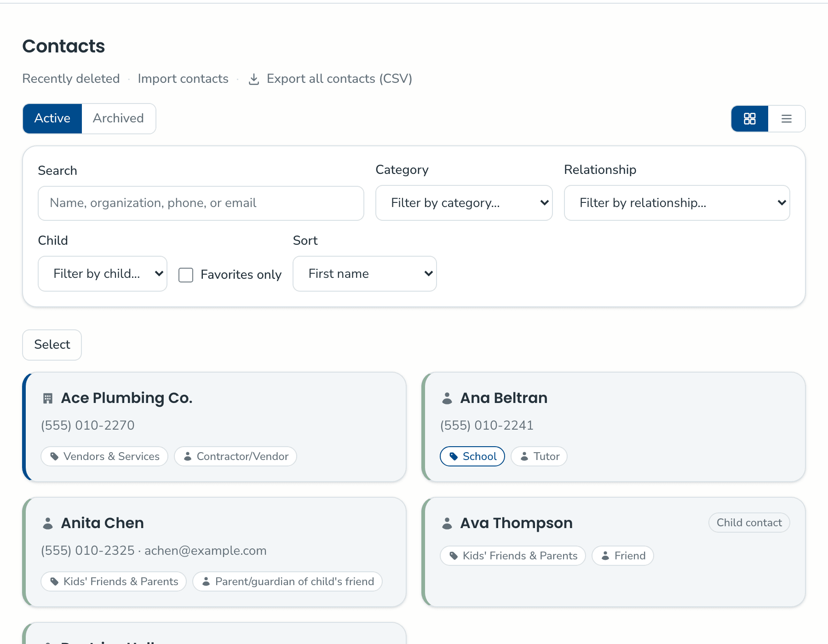Click person icon next to Ava Thompson
Image resolution: width=828 pixels, height=644 pixels.
pos(447,523)
